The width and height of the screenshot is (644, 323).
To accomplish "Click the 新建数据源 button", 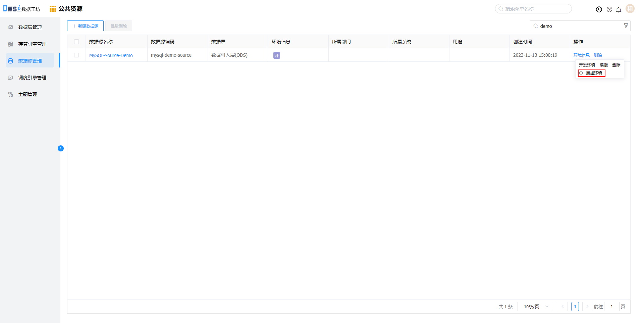I will (x=85, y=26).
